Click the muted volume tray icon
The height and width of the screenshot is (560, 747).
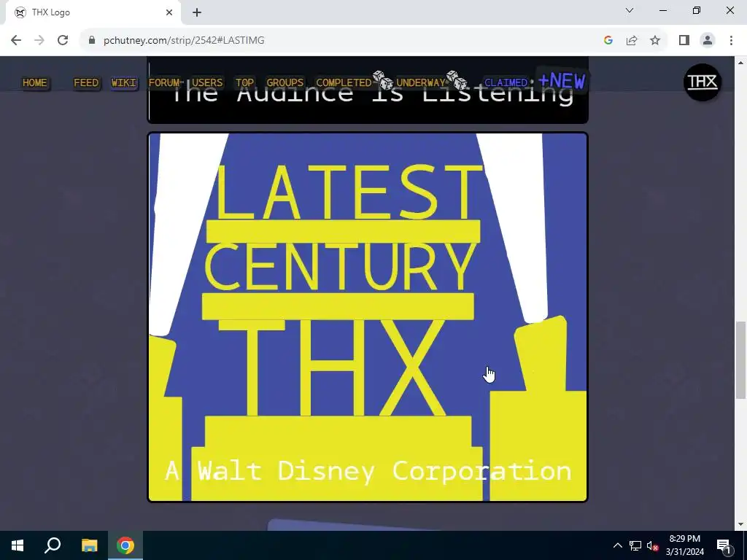pyautogui.click(x=653, y=545)
